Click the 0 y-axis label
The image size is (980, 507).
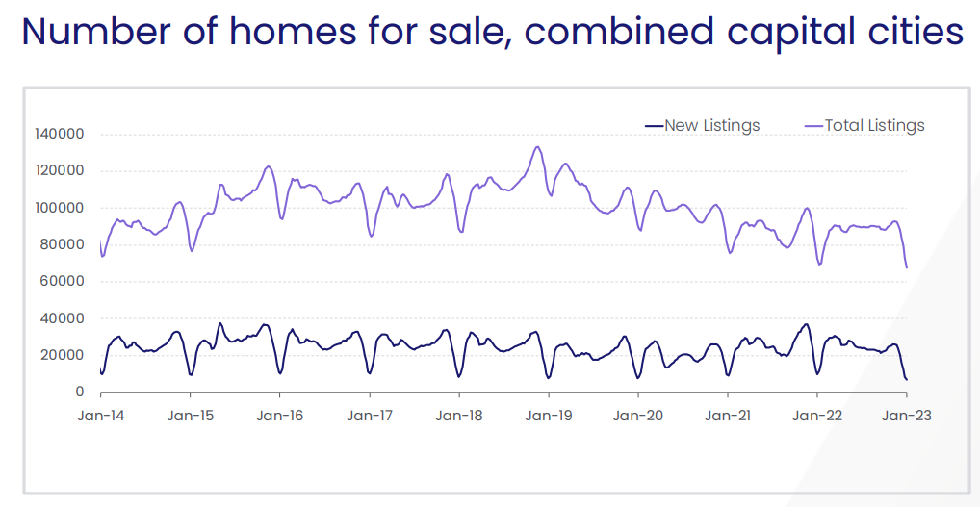pos(81,392)
